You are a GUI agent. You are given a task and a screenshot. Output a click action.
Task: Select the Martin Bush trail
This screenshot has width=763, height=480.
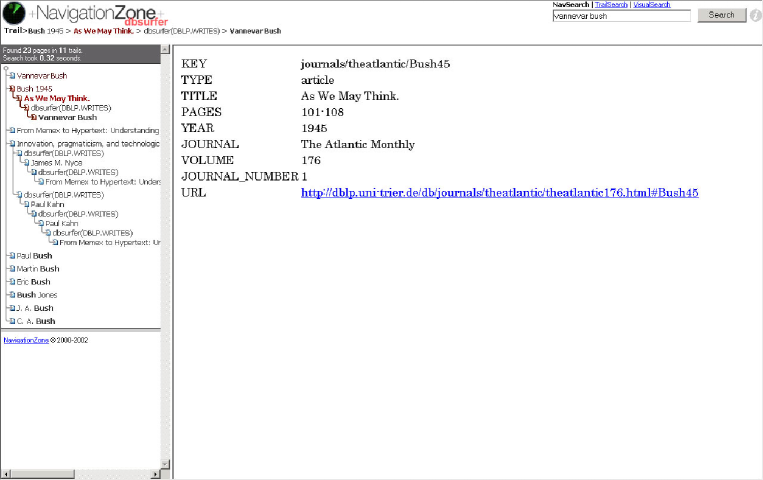pos(38,269)
